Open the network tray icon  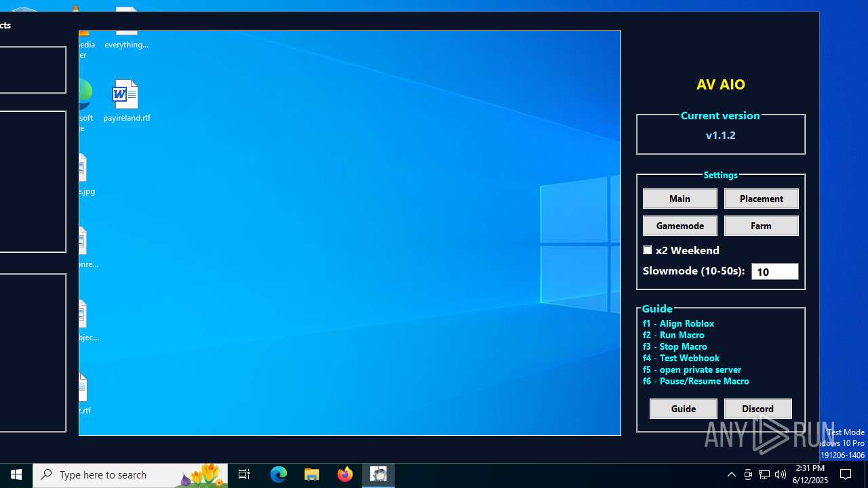764,474
